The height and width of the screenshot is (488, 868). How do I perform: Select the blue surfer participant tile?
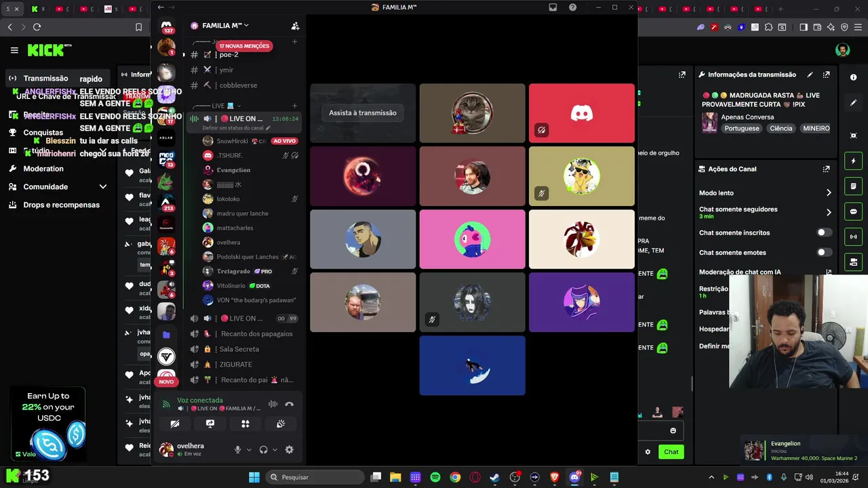pyautogui.click(x=472, y=365)
